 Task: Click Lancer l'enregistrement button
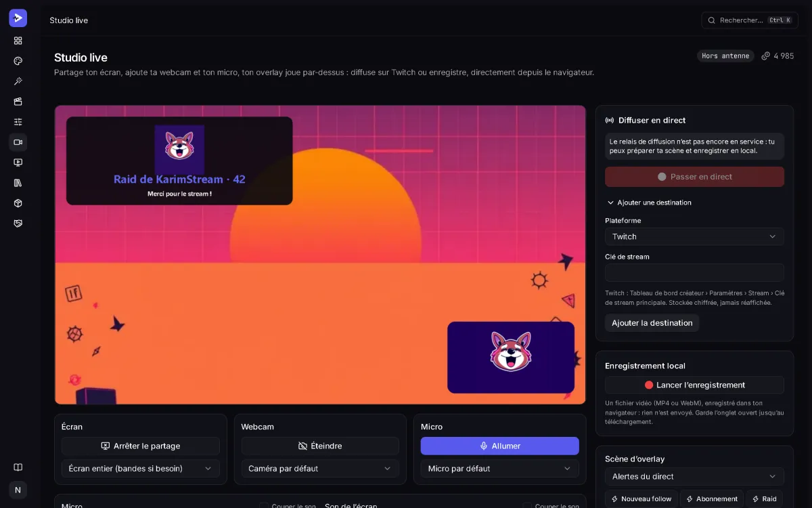[694, 385]
